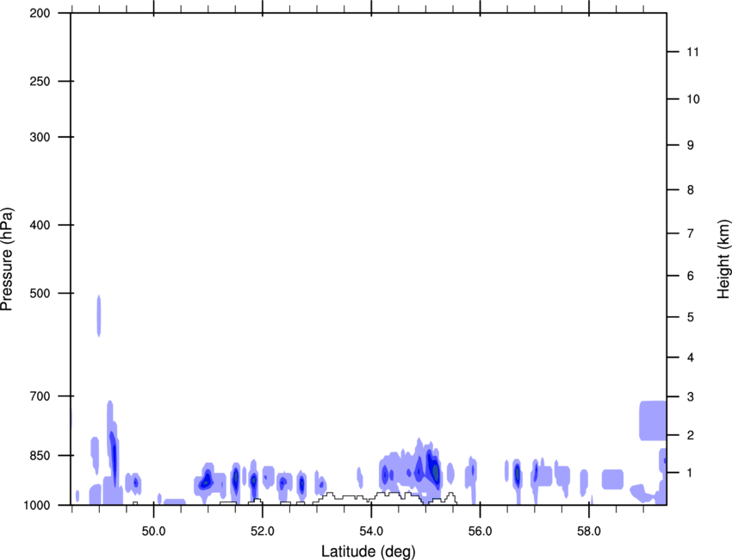Click the Height (km) axis title
The width and height of the screenshot is (732, 560).
(x=723, y=259)
